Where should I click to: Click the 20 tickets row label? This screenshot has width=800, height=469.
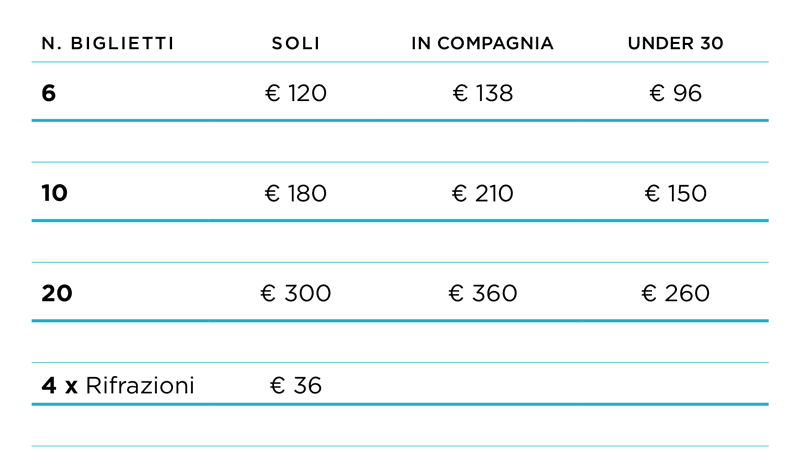point(57,294)
